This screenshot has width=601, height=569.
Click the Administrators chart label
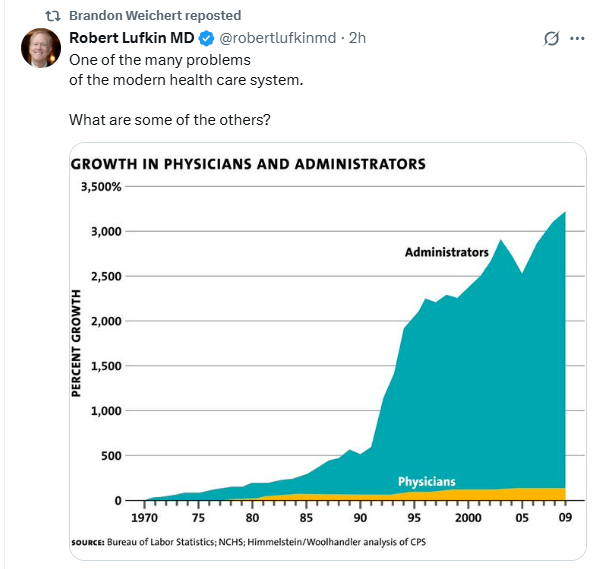point(447,252)
